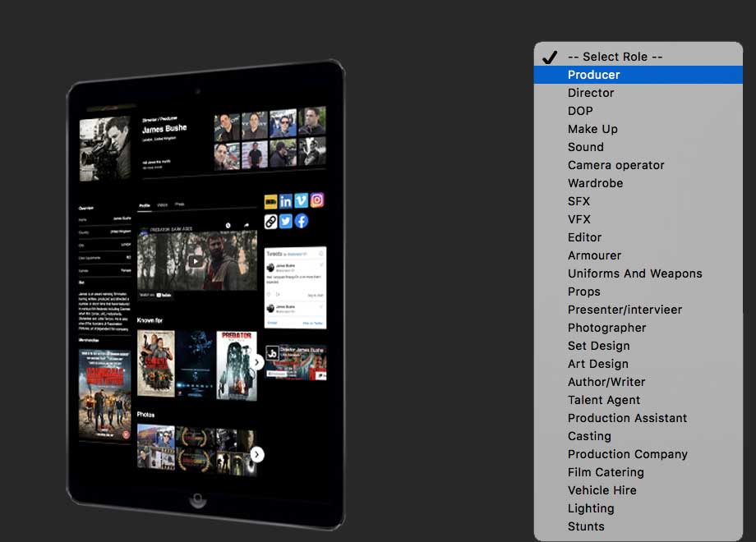Image resolution: width=756 pixels, height=542 pixels.
Task: Switch to the Profile tab
Action: (x=145, y=204)
